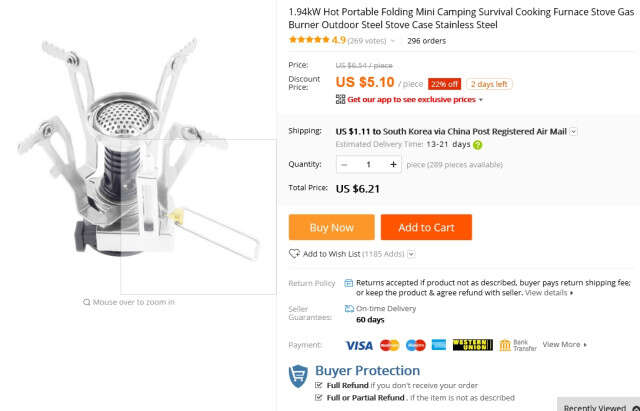This screenshot has width=640, height=411.
Task: Click the American Express card icon
Action: click(439, 345)
